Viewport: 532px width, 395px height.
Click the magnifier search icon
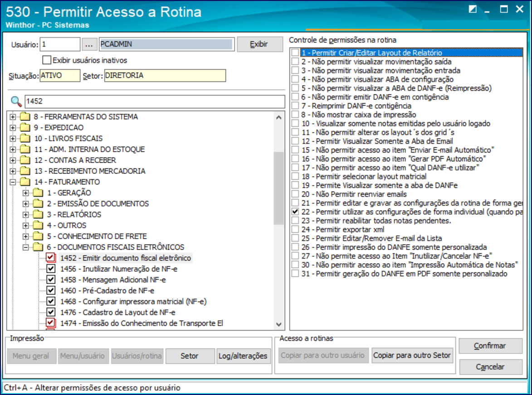pyautogui.click(x=16, y=101)
